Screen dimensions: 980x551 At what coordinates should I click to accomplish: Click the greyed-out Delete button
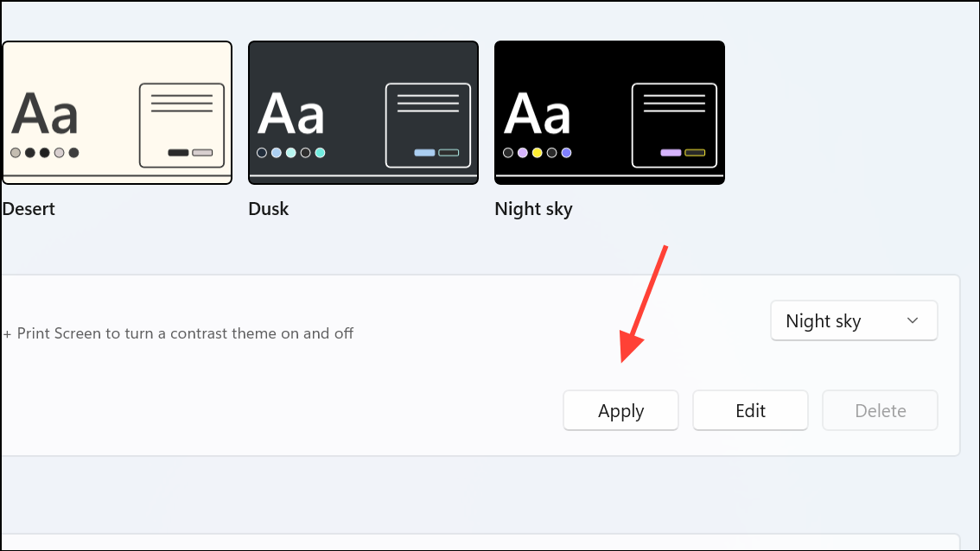coord(880,410)
